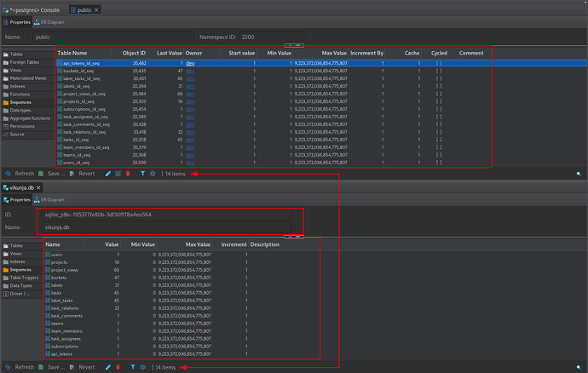Image resolution: width=588 pixels, height=373 pixels.
Task: Click the sqlite_jdbc ID field
Action: pyautogui.click(x=166, y=215)
